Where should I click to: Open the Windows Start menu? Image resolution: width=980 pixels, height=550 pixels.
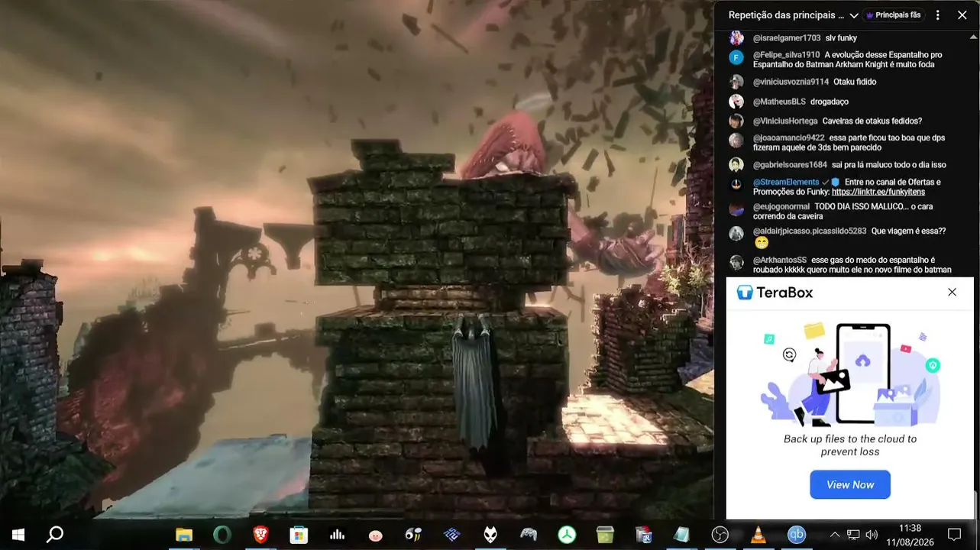[x=18, y=535]
